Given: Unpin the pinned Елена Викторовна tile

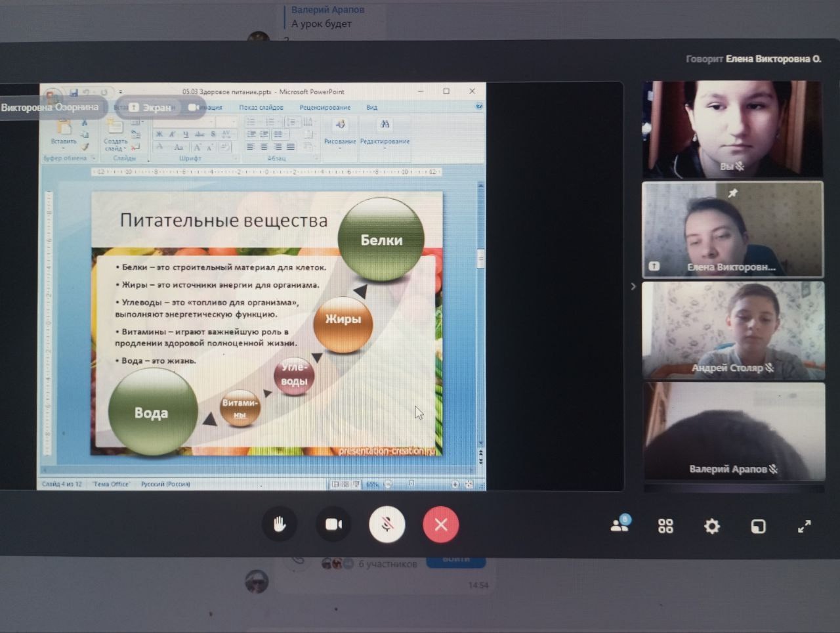Looking at the screenshot, I should pyautogui.click(x=732, y=193).
